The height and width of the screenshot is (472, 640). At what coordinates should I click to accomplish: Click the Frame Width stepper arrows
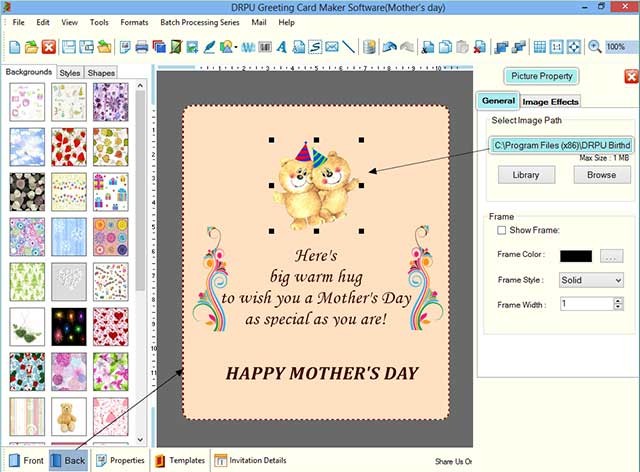tap(619, 303)
